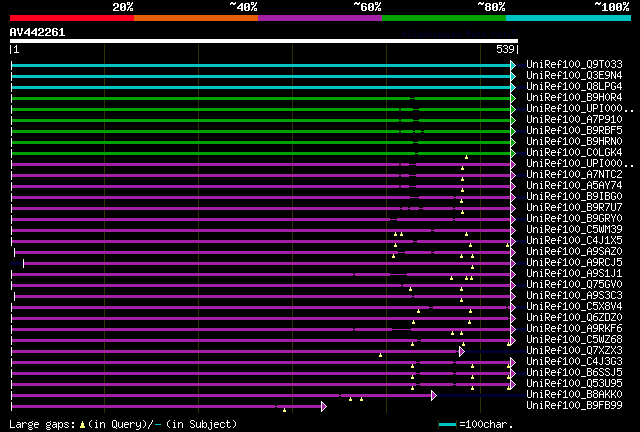This screenshot has width=640, height=432.
Task: Click the yellow gap marker on the B9FB99 row
Action: click(x=284, y=410)
